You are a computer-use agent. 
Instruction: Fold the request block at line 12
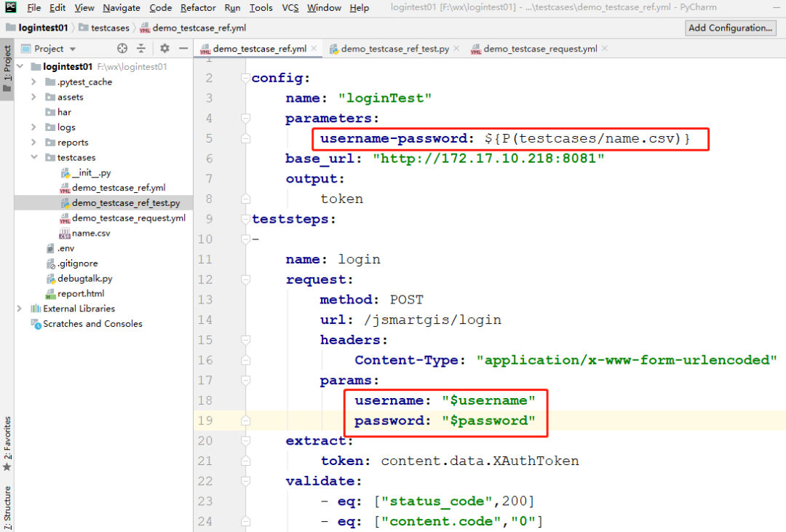pyautogui.click(x=245, y=279)
